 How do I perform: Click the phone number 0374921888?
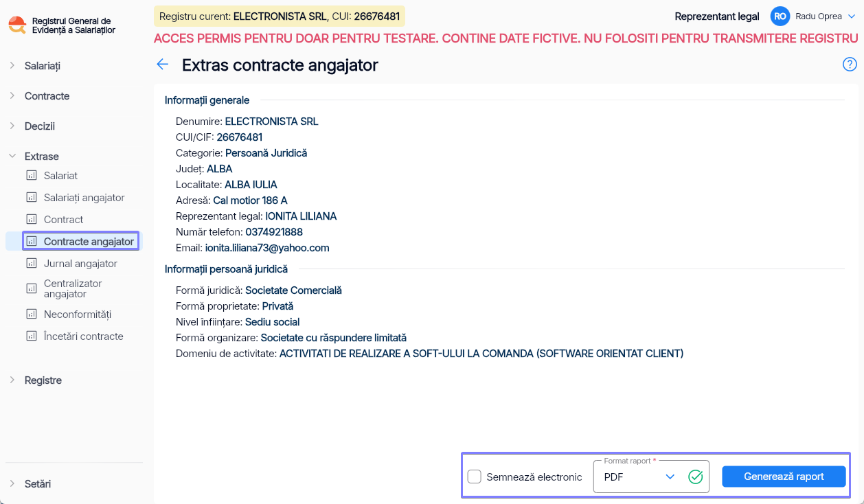tap(274, 232)
